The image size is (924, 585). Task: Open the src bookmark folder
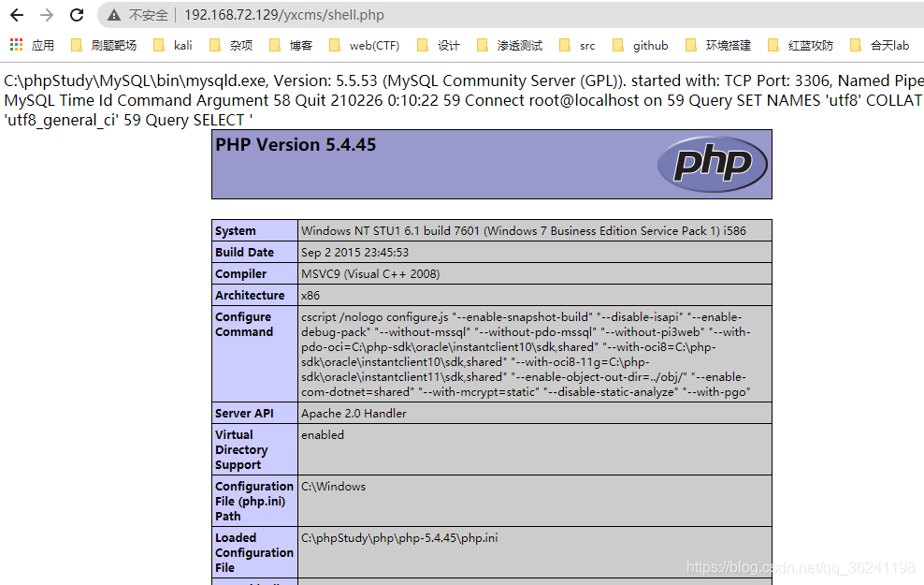[x=577, y=46]
